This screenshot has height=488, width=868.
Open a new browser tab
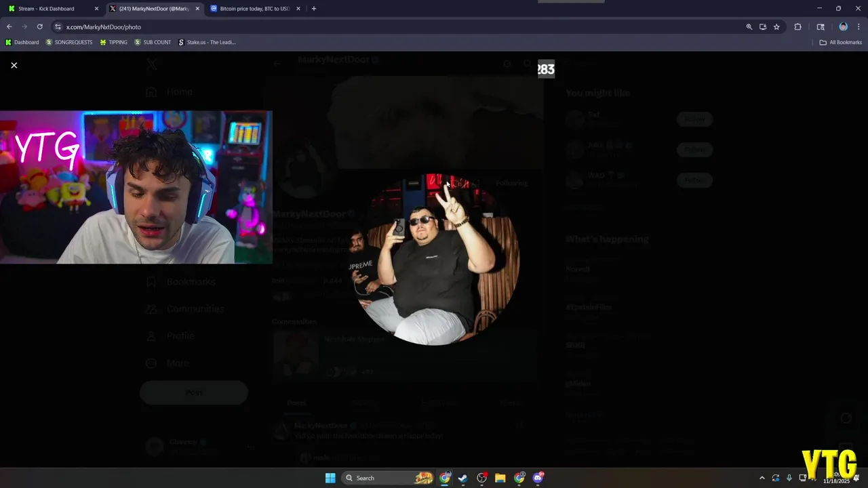313,9
